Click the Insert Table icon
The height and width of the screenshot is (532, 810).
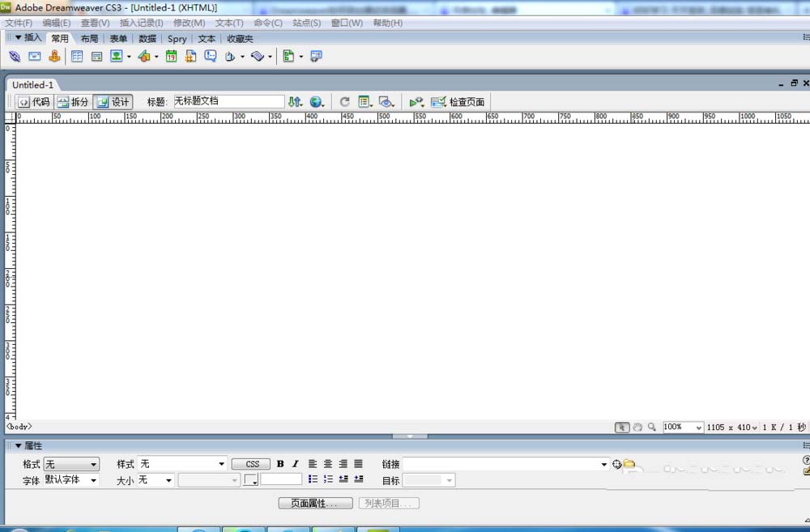pos(77,57)
